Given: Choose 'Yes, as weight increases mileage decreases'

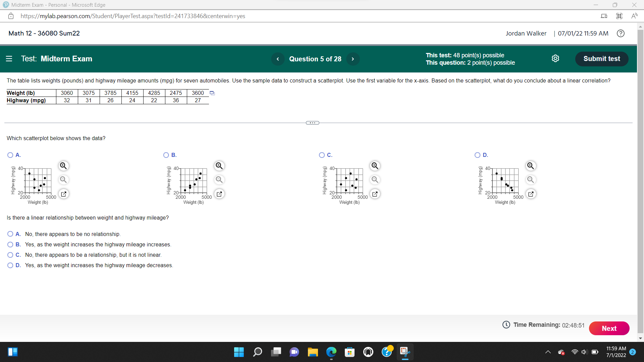Looking at the screenshot, I should (x=10, y=265).
